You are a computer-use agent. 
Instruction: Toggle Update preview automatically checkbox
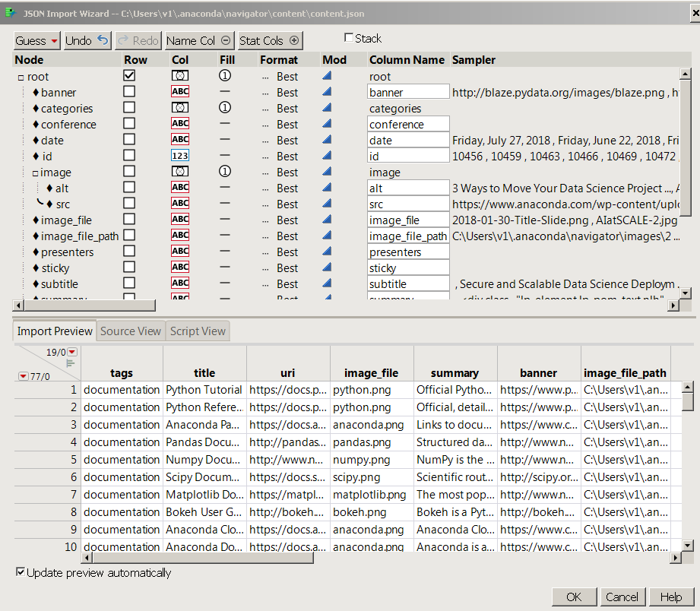[x=21, y=572]
